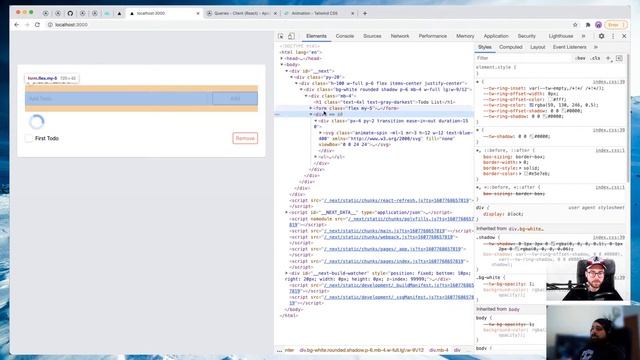Close the Queries - Client (React) tab

[275, 13]
